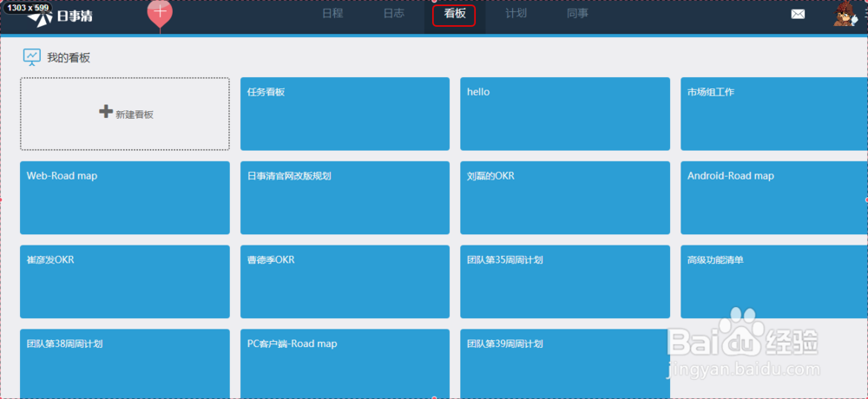Click 新建看板 to create a board
Screen dimensions: 868x399
click(x=125, y=114)
